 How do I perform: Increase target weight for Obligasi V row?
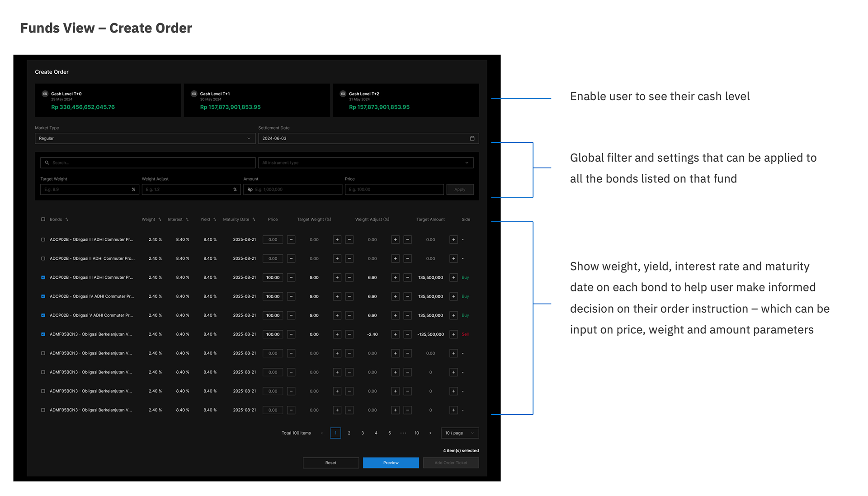tap(337, 316)
